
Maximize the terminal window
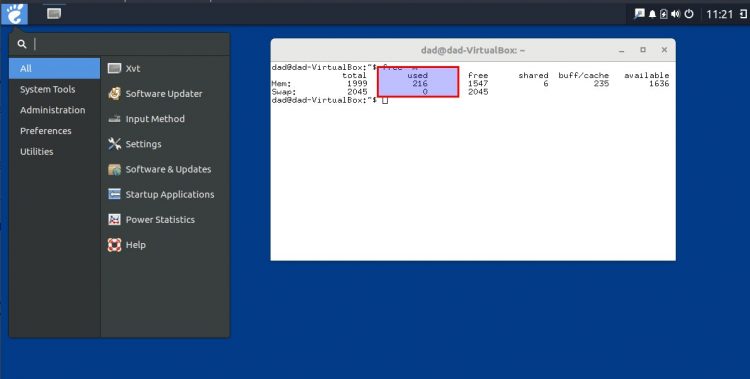point(643,50)
